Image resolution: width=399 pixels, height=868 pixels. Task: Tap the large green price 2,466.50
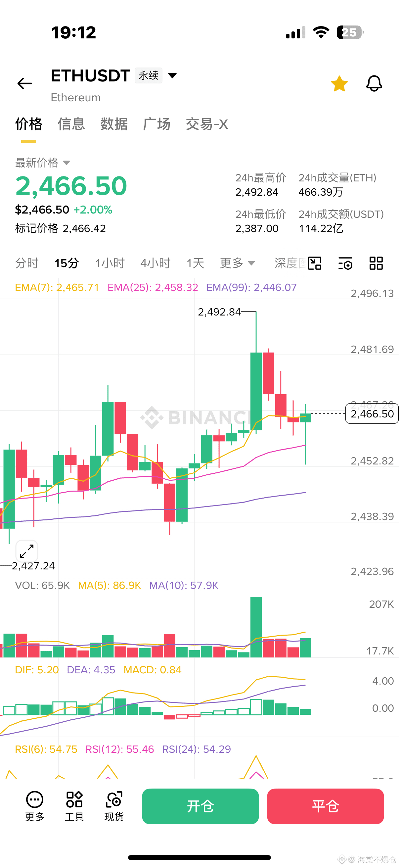point(71,186)
